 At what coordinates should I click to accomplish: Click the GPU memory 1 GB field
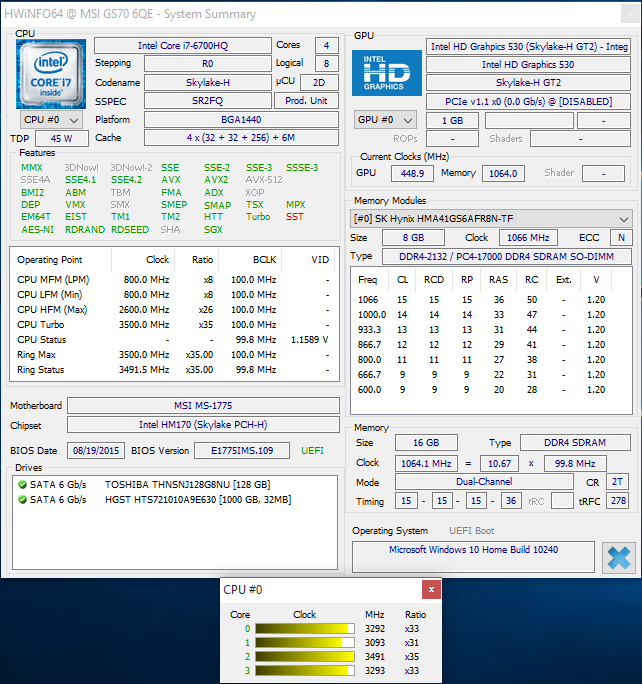pyautogui.click(x=452, y=121)
